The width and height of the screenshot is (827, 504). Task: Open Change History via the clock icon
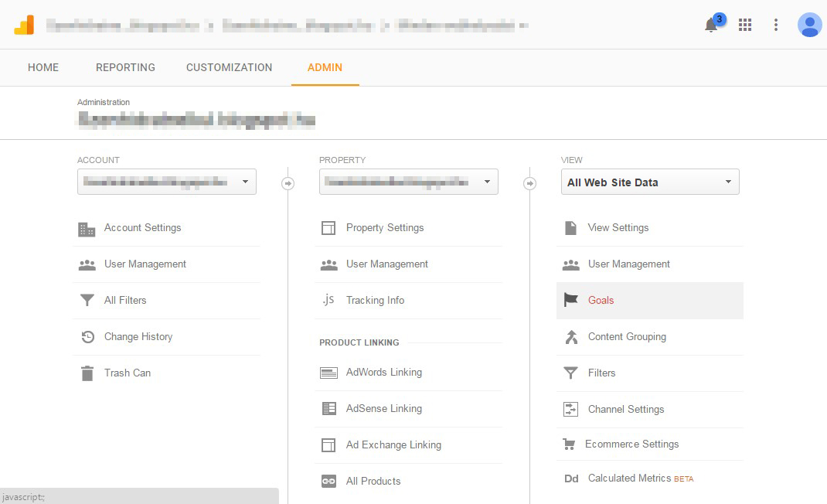(x=87, y=336)
